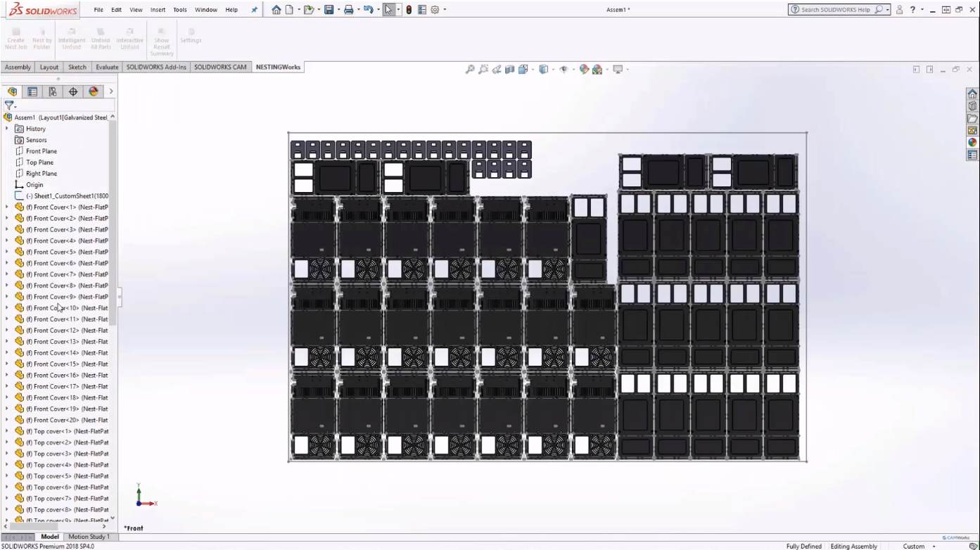The image size is (980, 550).
Task: Expand Front Cover<5> tree node arrow
Action: [7, 252]
